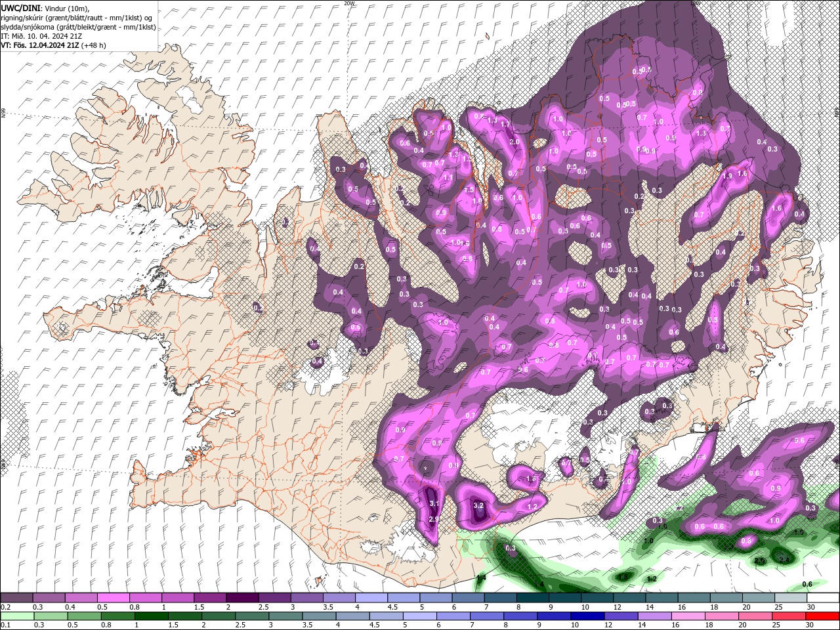Pick the bright red 30 swatch in bottom legend
This screenshot has height=630, width=840.
click(824, 616)
